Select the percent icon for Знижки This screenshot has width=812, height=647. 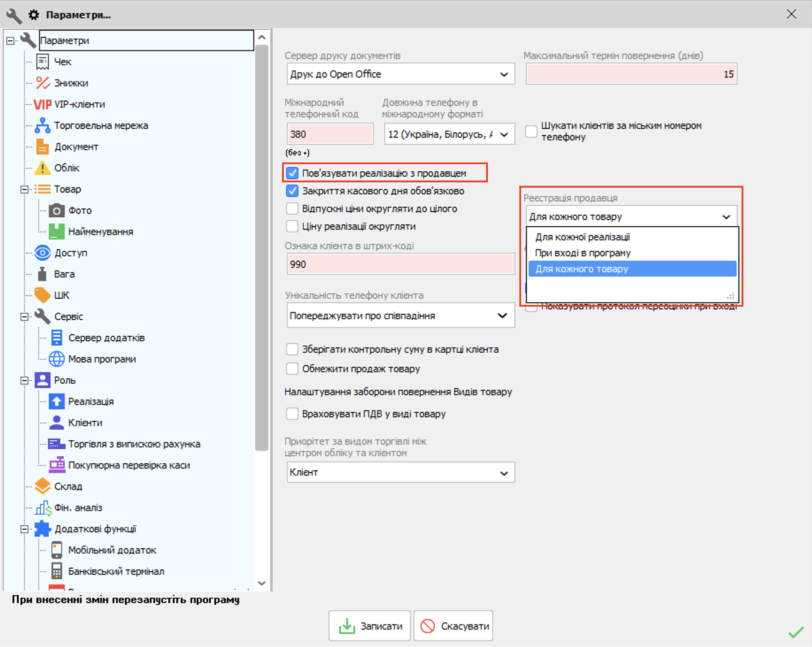pos(43,83)
